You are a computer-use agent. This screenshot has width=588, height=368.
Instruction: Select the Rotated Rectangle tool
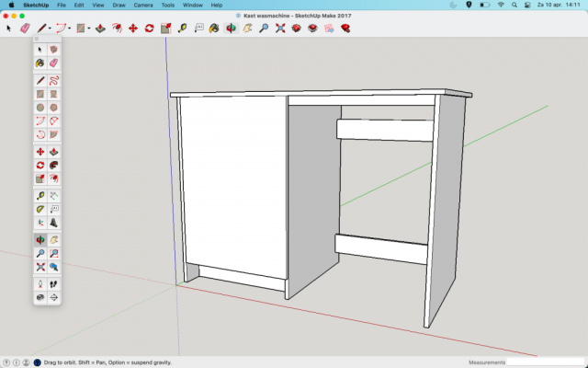(53, 94)
